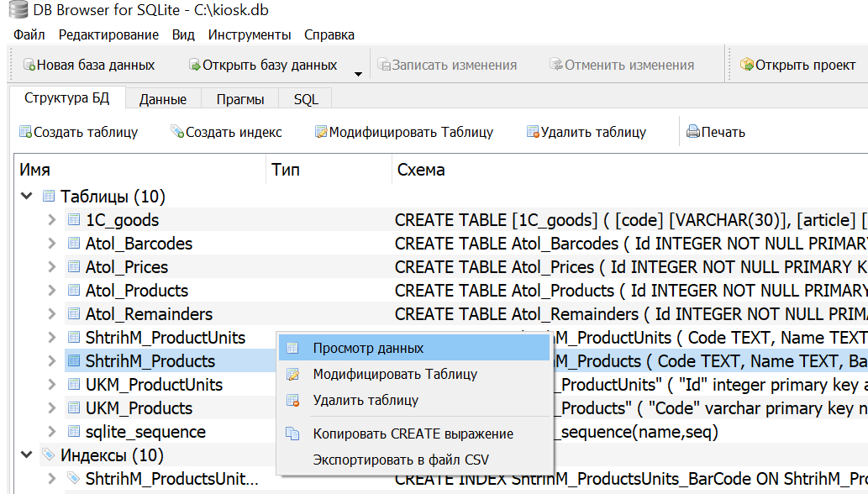The width and height of the screenshot is (868, 494).
Task: Click the Открыть проект button
Action: coord(797,65)
